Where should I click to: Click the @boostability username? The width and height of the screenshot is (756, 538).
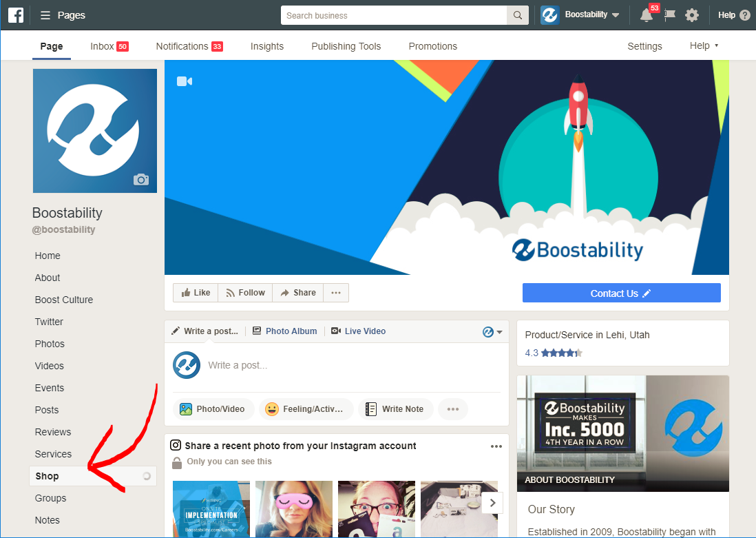[x=63, y=229]
